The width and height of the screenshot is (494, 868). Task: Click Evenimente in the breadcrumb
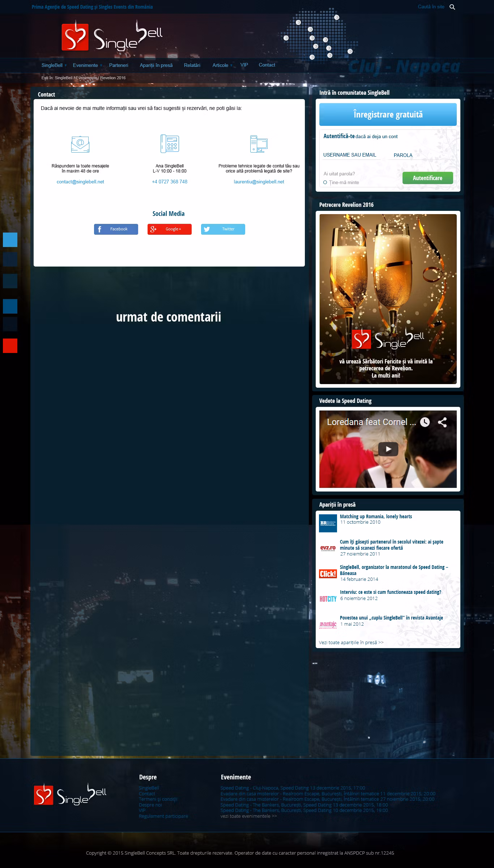(x=86, y=78)
